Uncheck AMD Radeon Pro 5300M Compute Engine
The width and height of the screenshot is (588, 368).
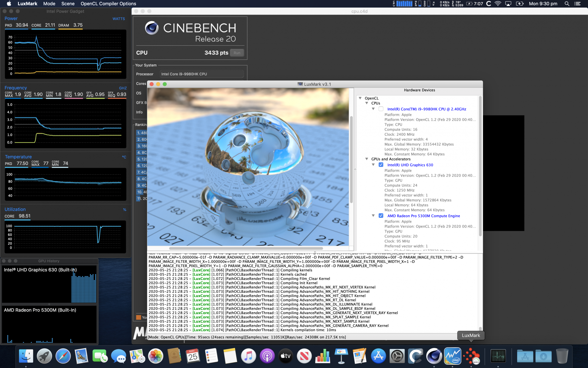tap(381, 216)
